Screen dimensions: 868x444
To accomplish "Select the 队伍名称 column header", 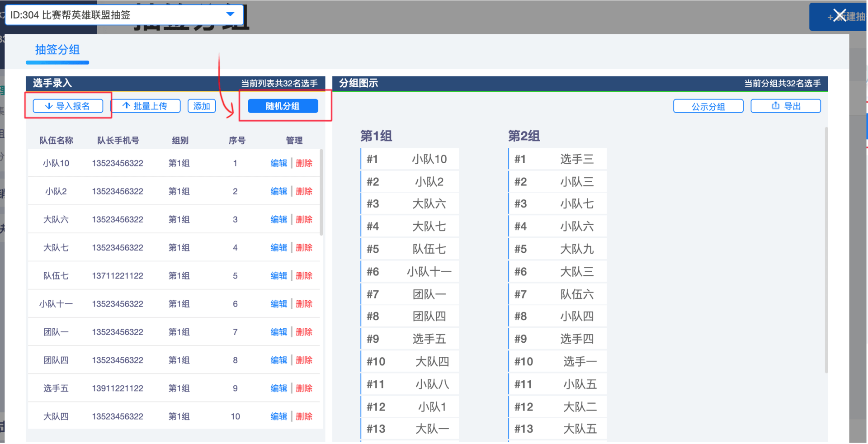I will [56, 141].
